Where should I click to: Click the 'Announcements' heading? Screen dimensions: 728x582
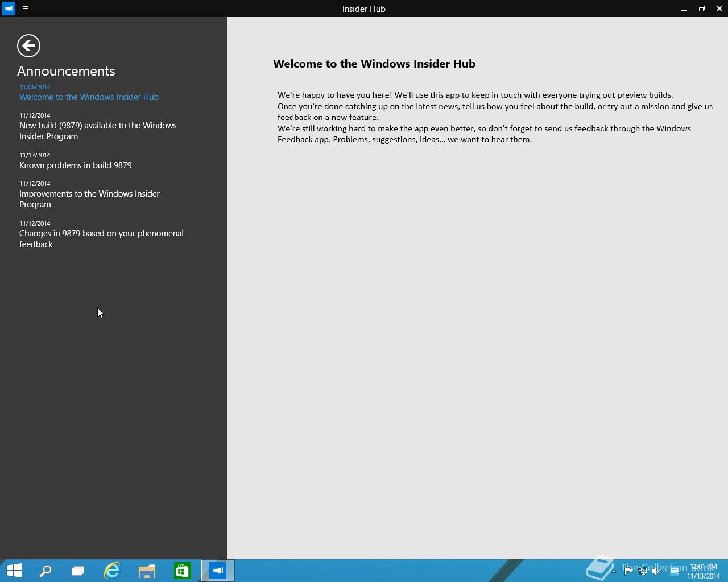tap(66, 71)
